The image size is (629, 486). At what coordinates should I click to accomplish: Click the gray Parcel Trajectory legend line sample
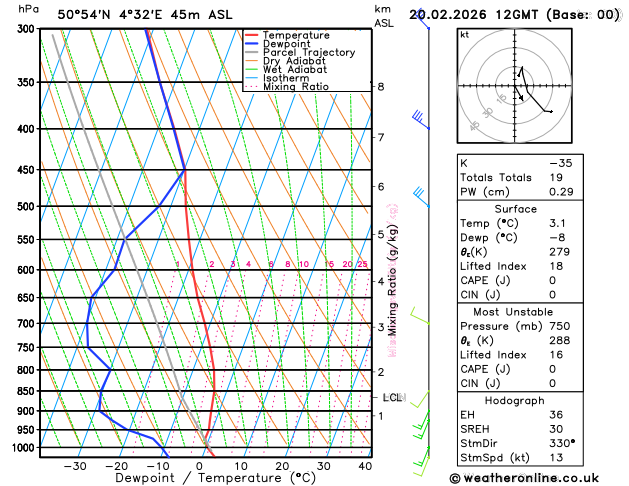(x=252, y=53)
